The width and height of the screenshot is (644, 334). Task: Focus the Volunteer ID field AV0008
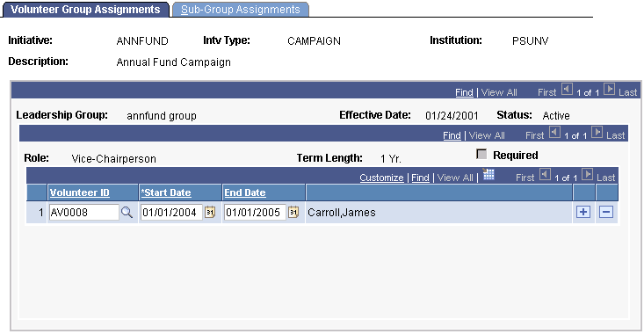[x=83, y=213]
